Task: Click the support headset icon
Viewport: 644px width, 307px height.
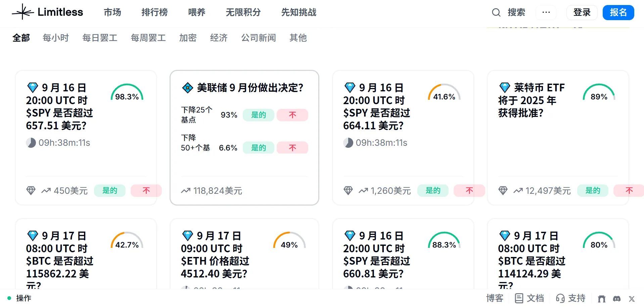Action: pos(560,298)
